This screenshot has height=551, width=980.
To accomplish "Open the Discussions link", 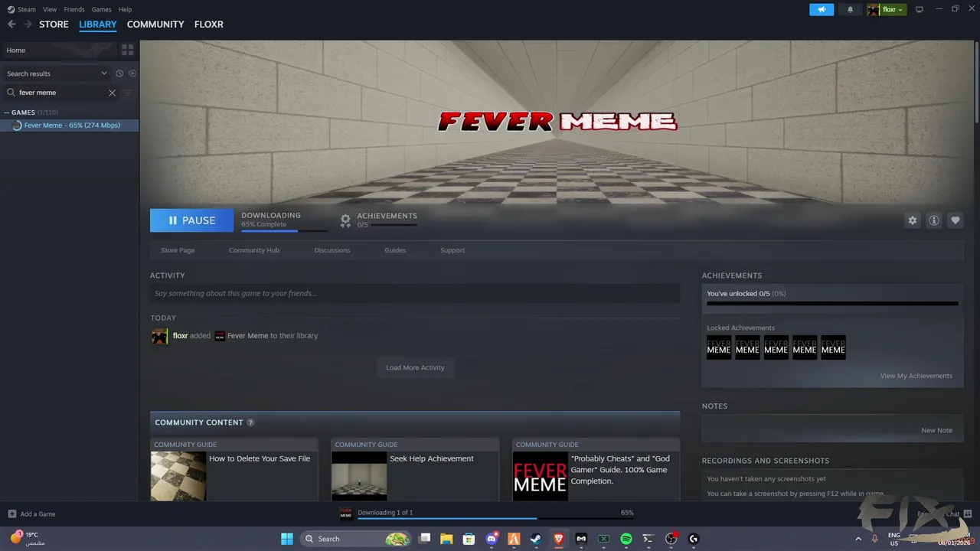I will [x=332, y=250].
